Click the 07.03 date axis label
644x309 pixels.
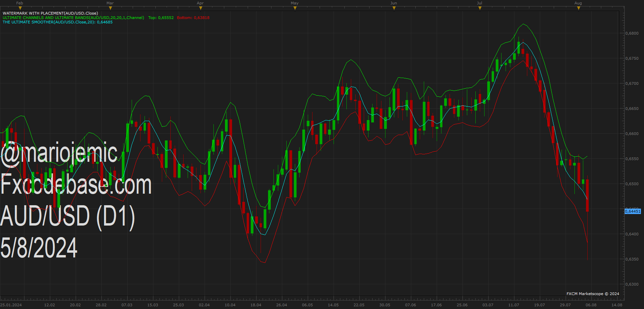(x=127, y=305)
